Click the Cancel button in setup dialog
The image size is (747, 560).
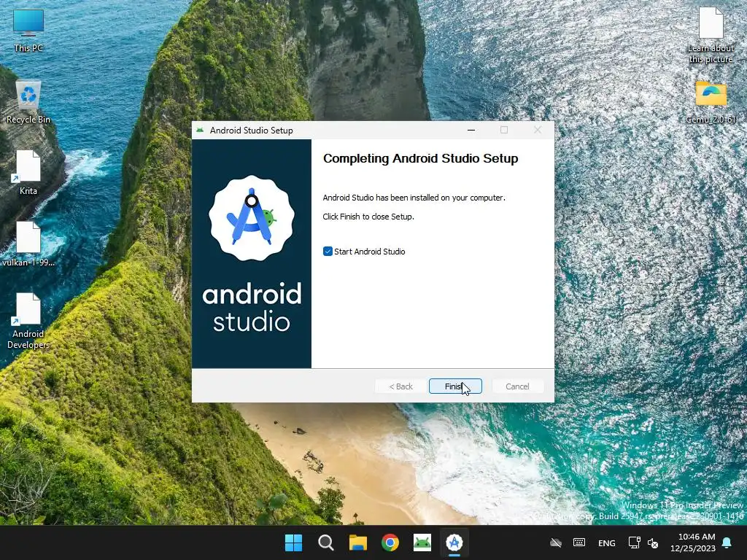(x=517, y=386)
